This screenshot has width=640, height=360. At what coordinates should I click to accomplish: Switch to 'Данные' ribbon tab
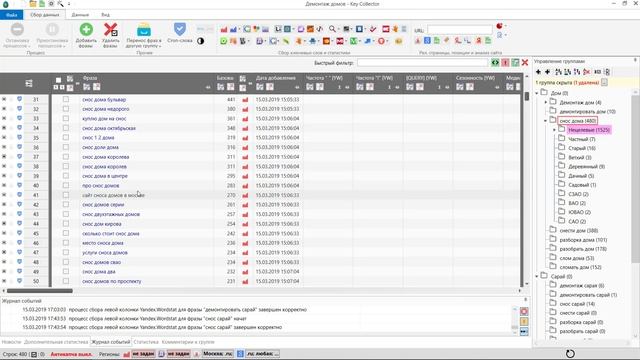[80, 15]
